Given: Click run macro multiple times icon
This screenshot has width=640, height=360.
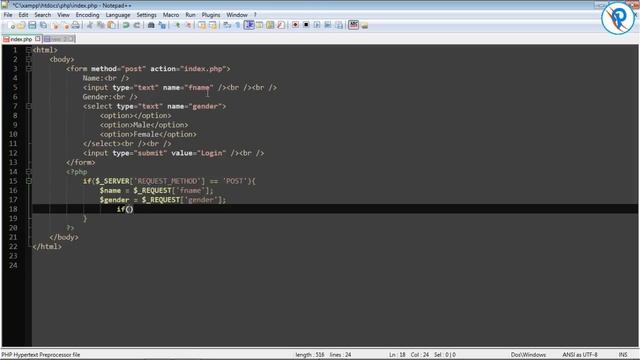Looking at the screenshot, I should click(328, 25).
